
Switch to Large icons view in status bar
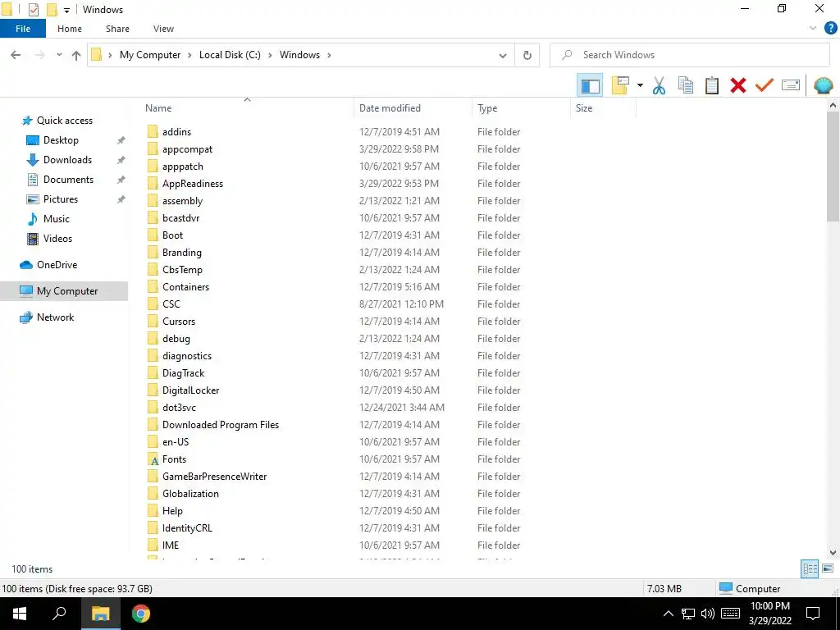(828, 568)
